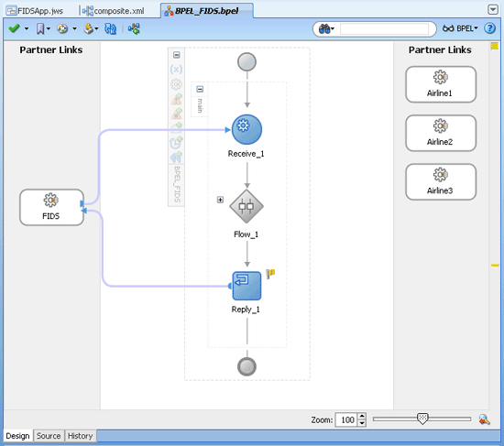Select the FIDS partner link
The height and width of the screenshot is (446, 504).
pos(51,207)
